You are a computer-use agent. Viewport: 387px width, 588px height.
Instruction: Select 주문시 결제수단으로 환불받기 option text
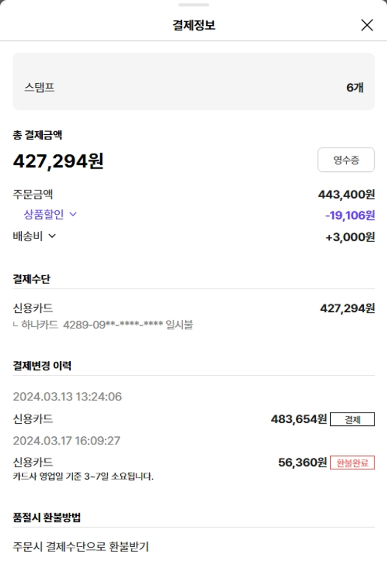click(x=80, y=547)
